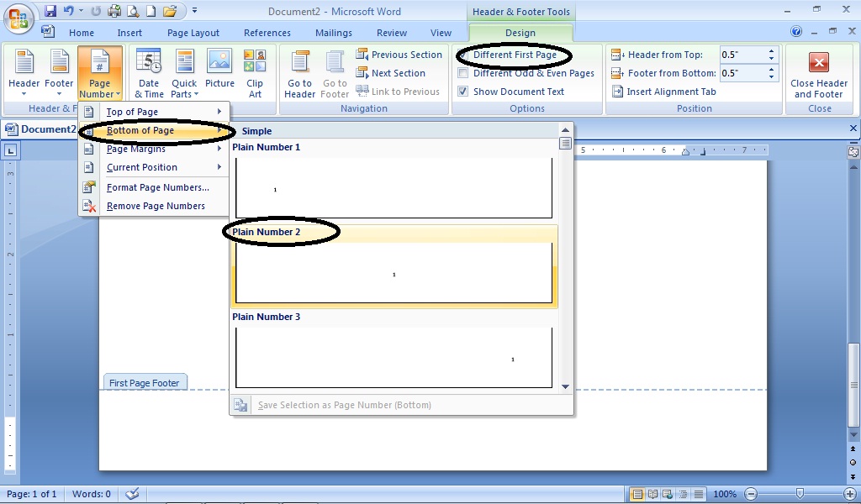
Task: Switch to Full Screen Reading view
Action: pos(652,494)
